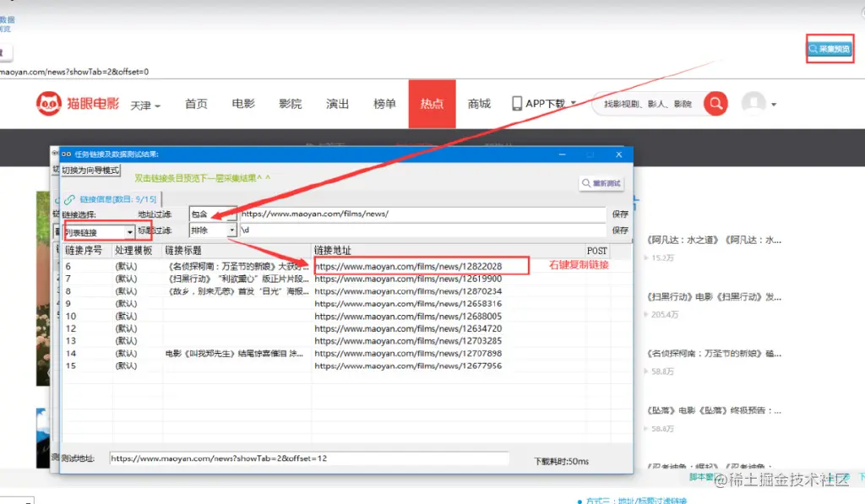
Task: Select the 链接信息 tab in the dialog
Action: (111, 199)
